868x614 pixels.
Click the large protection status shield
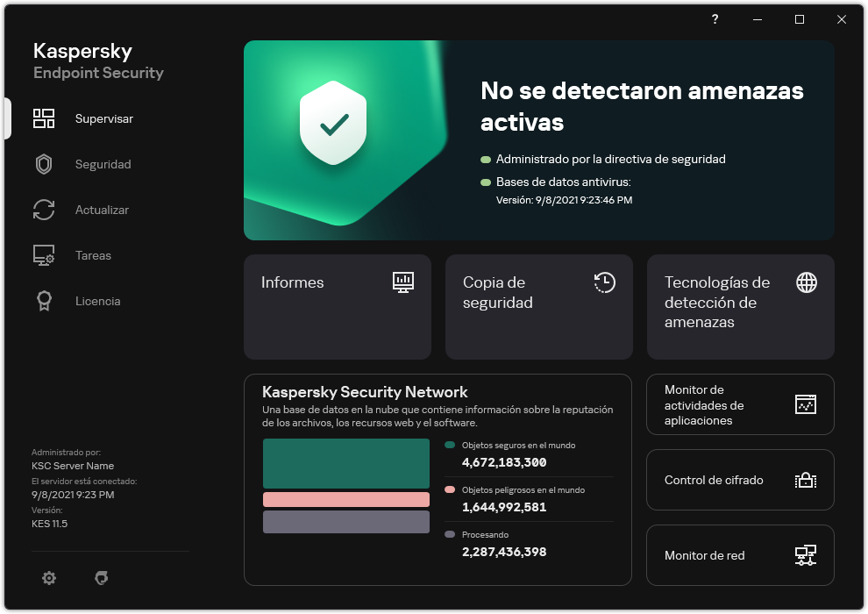tap(332, 125)
